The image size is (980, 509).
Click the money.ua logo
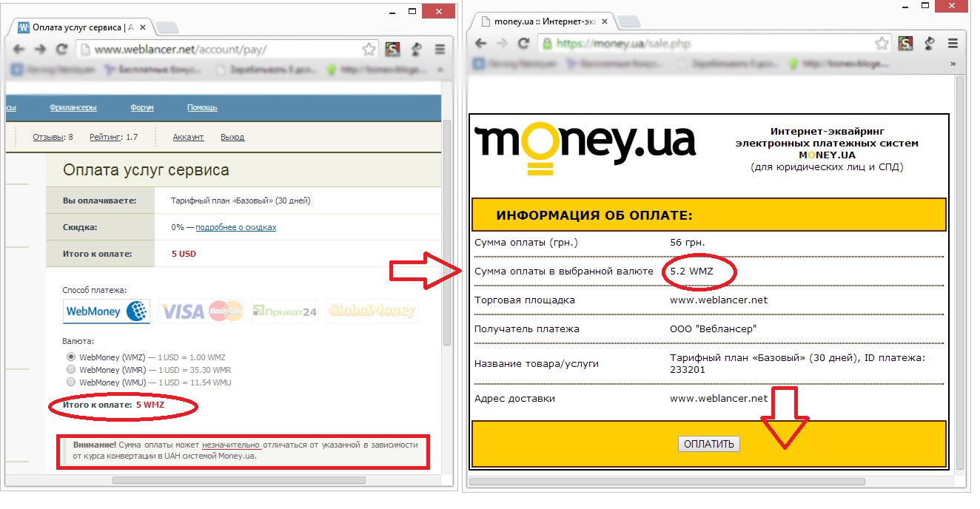click(x=585, y=148)
